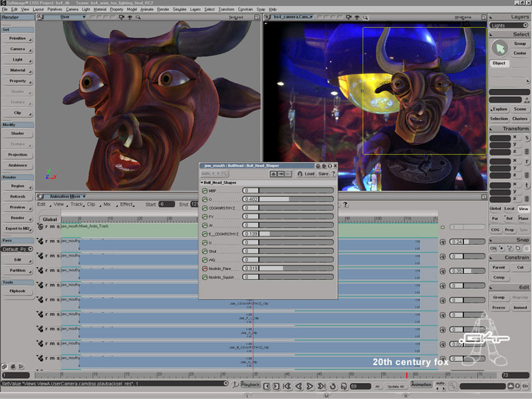Open the Animate menu

[x=146, y=9]
